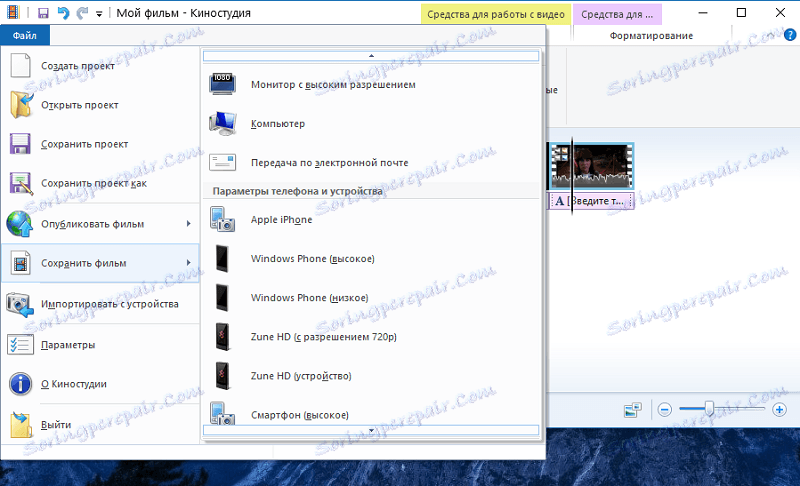
Task: Click the blue help question mark icon
Action: click(789, 35)
